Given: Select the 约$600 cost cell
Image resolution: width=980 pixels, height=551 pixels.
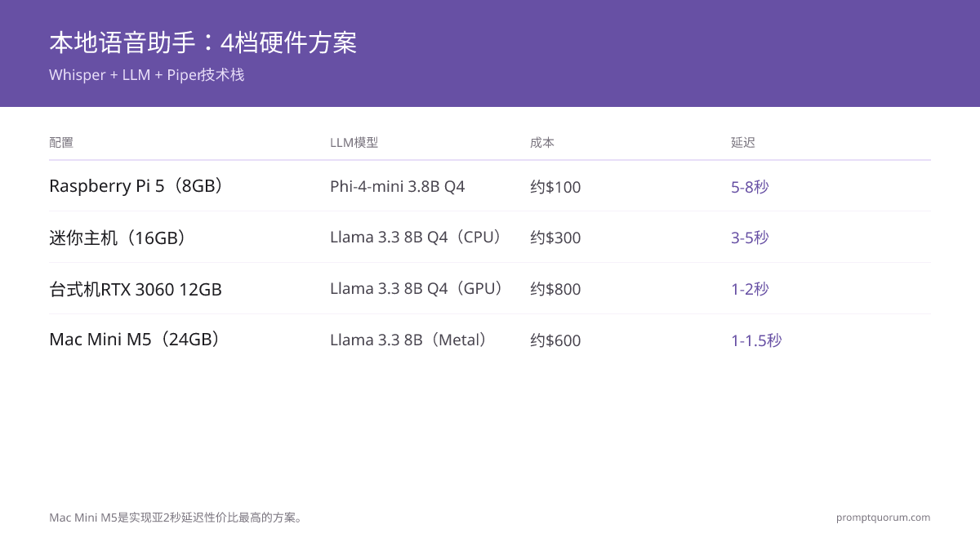Looking at the screenshot, I should (555, 340).
